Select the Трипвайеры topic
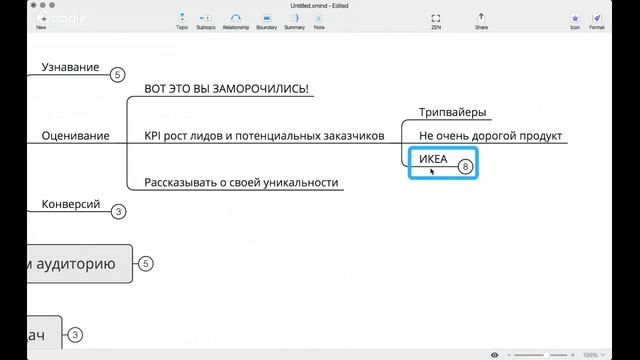The width and height of the screenshot is (640, 360). 453,112
